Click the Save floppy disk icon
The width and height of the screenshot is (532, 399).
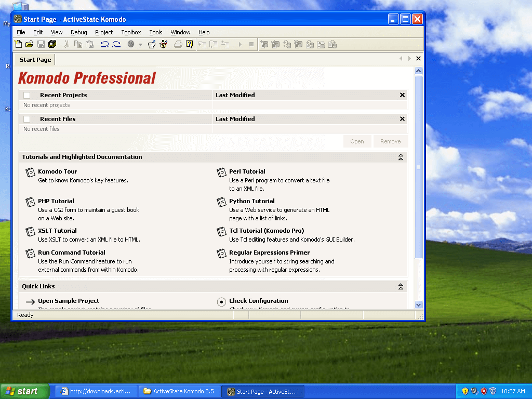(x=41, y=44)
